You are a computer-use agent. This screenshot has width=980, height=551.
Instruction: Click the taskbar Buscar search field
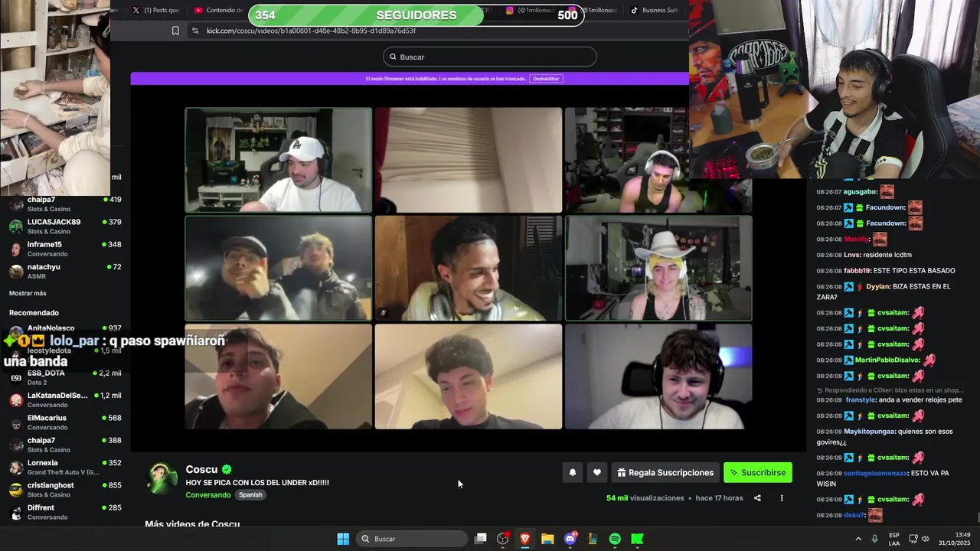click(413, 539)
